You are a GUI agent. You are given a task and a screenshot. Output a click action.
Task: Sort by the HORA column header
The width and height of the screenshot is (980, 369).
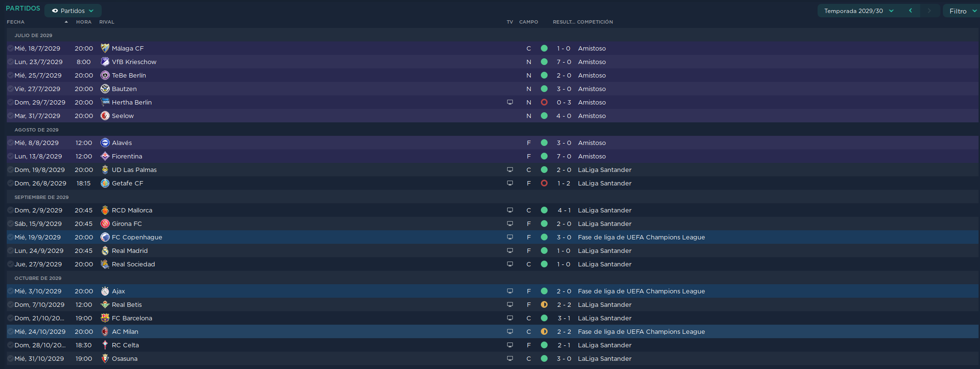83,22
